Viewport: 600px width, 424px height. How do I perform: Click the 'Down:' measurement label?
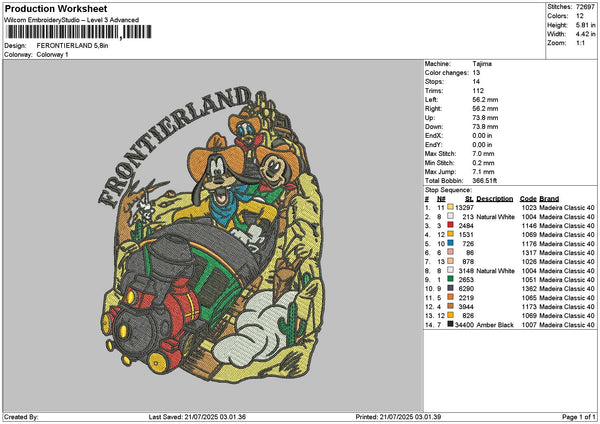(434, 127)
